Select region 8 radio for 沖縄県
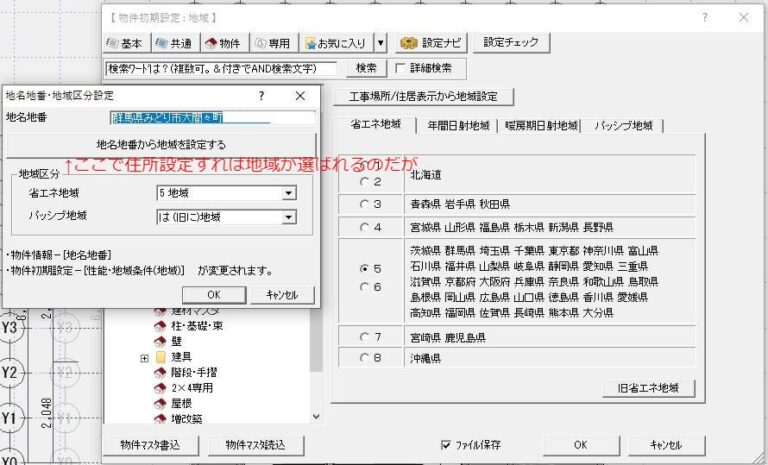 point(364,358)
